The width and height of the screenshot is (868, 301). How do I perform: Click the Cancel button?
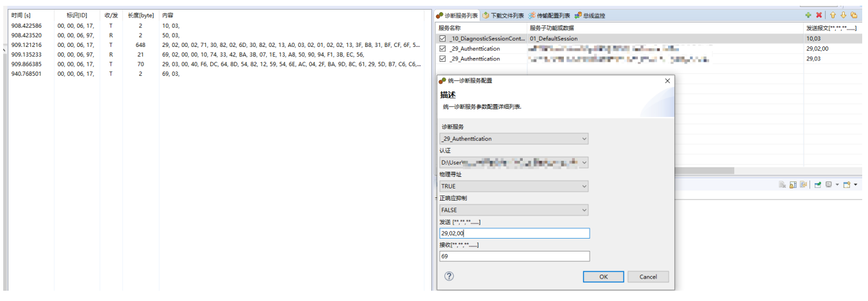[x=648, y=277]
